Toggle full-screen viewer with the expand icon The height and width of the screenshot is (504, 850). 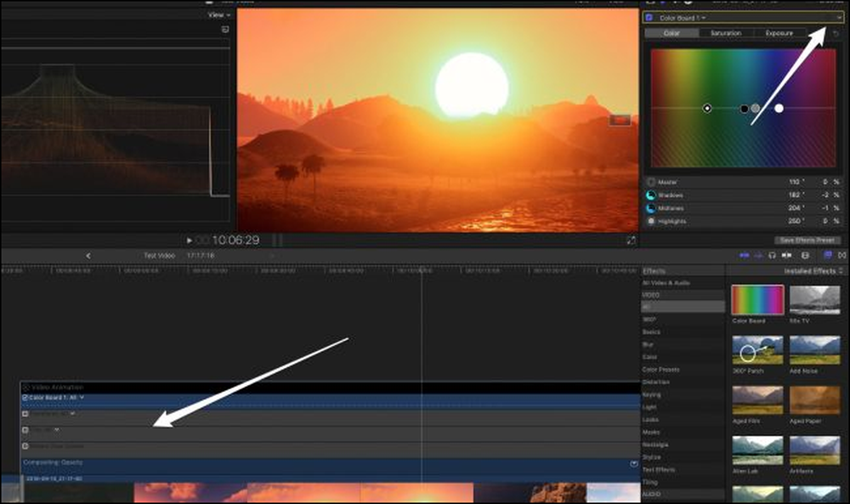(x=631, y=240)
